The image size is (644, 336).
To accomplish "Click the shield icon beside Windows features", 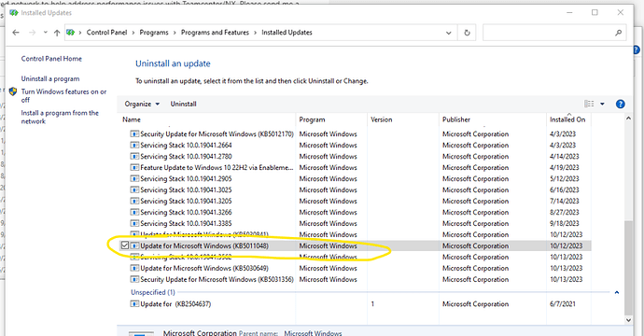I will [x=13, y=91].
